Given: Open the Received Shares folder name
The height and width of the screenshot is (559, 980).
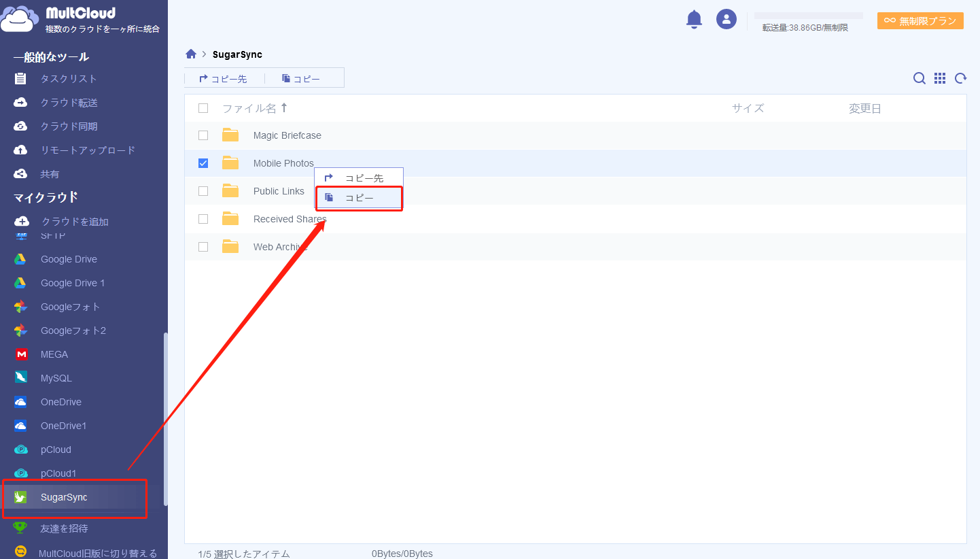Looking at the screenshot, I should [x=290, y=219].
